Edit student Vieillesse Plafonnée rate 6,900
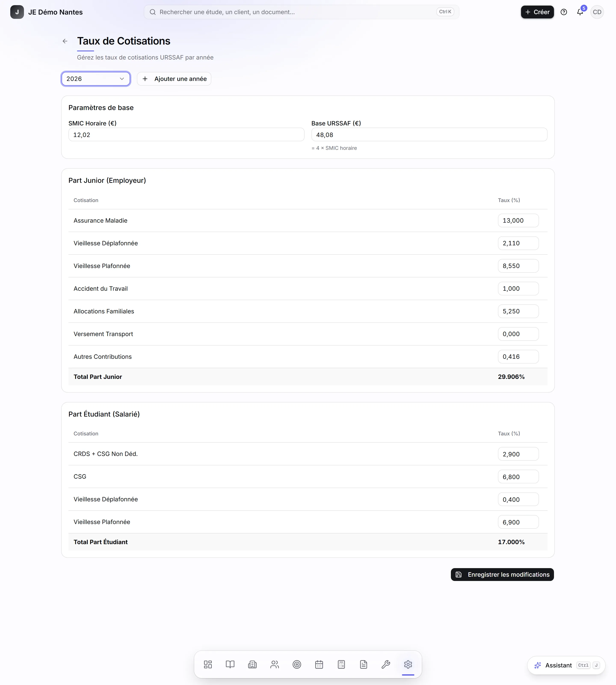This screenshot has width=616, height=685. click(x=518, y=522)
